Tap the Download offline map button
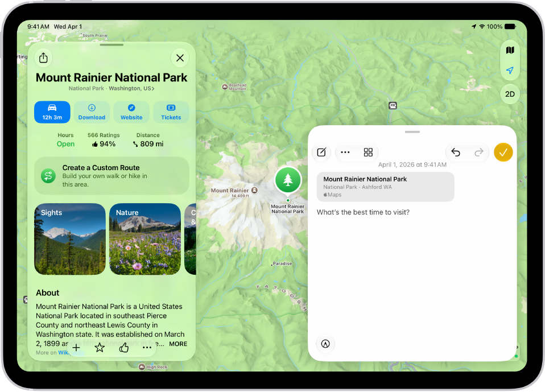This screenshot has width=545, height=392. pyautogui.click(x=92, y=112)
